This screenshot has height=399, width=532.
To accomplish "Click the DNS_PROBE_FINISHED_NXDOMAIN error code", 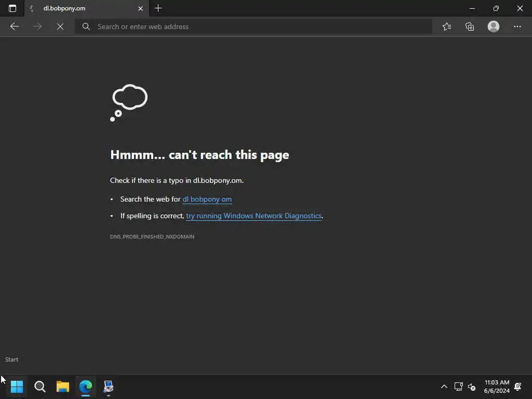I will [152, 236].
